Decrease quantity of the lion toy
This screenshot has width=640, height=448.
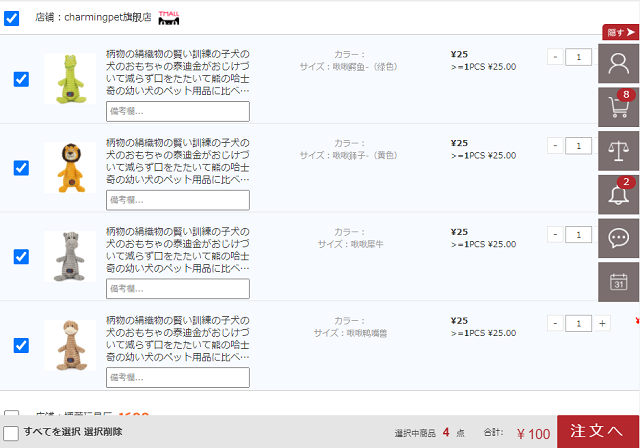[x=555, y=146]
